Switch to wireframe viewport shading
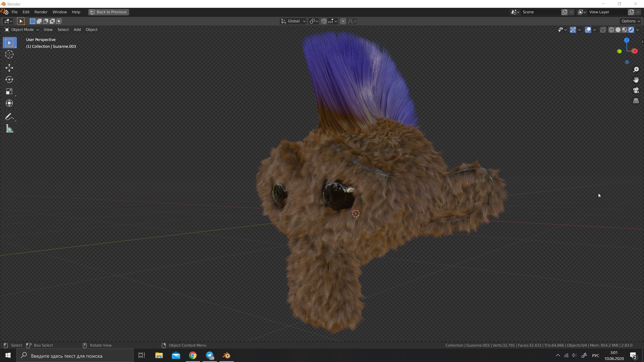644x362 pixels. pos(611,30)
